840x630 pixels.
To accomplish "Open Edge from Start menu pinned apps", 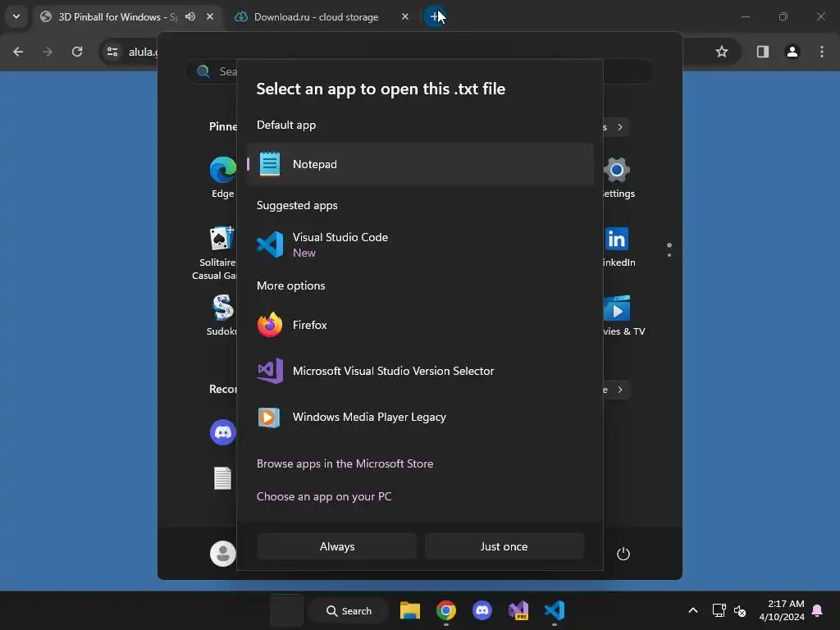I will [x=223, y=177].
